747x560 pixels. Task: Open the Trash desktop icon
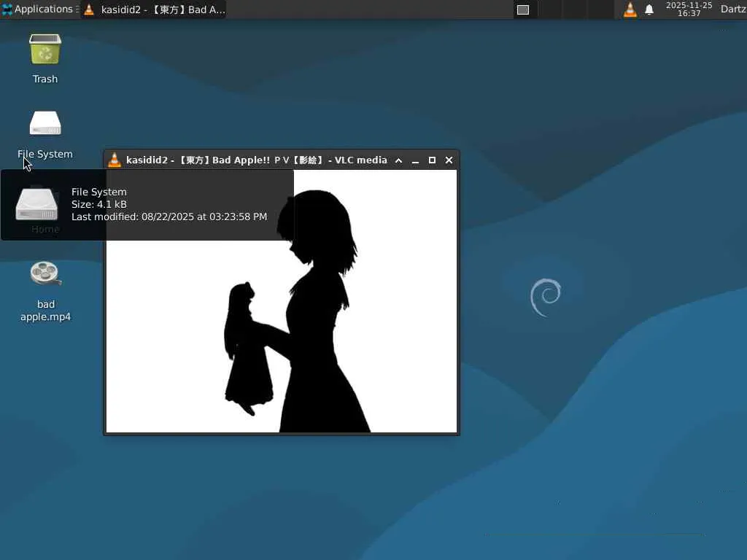click(45, 50)
